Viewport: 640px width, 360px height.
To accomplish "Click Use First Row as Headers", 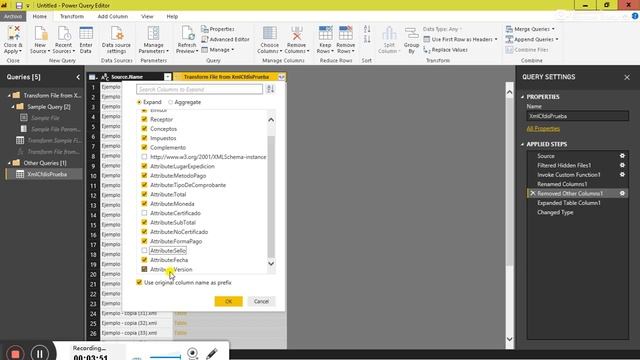I will pyautogui.click(x=460, y=39).
